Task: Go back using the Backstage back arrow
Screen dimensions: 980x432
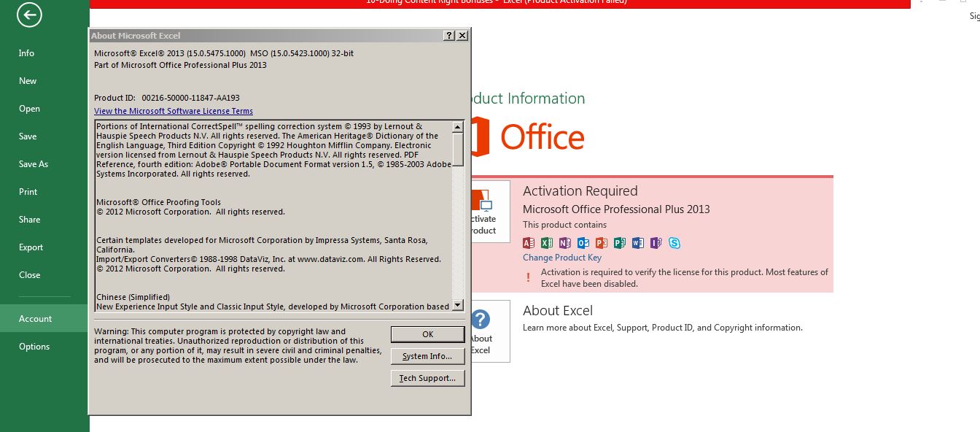Action: coord(29,15)
